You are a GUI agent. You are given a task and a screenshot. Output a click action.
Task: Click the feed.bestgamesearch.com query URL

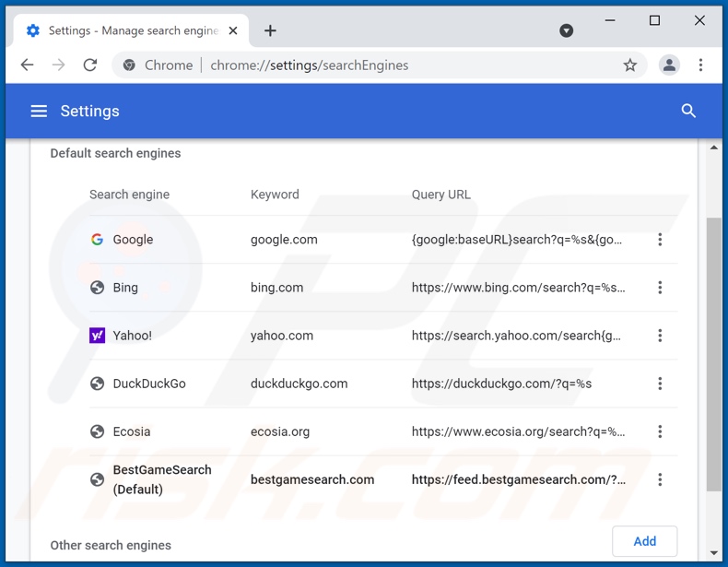(518, 479)
